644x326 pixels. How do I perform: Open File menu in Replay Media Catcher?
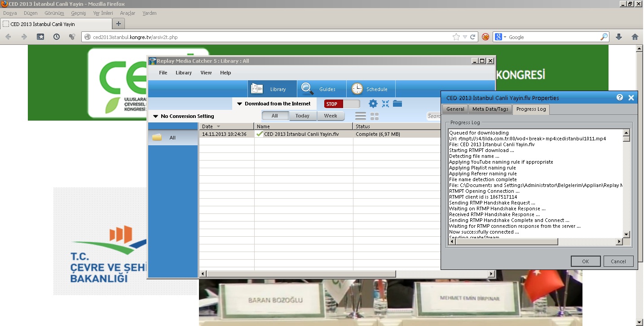(x=163, y=73)
